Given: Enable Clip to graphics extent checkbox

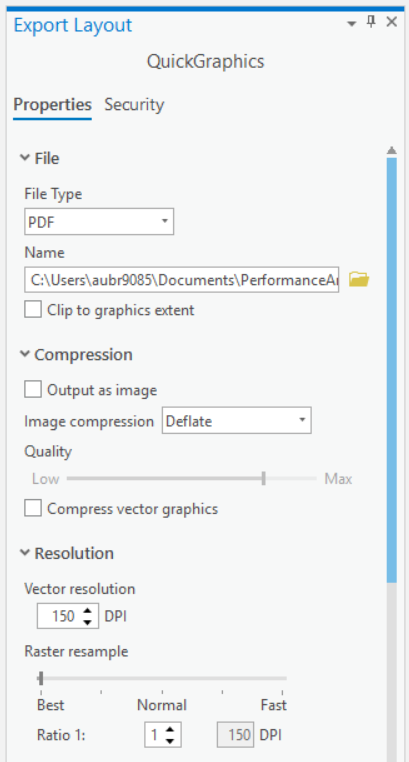Looking at the screenshot, I should pos(33,310).
